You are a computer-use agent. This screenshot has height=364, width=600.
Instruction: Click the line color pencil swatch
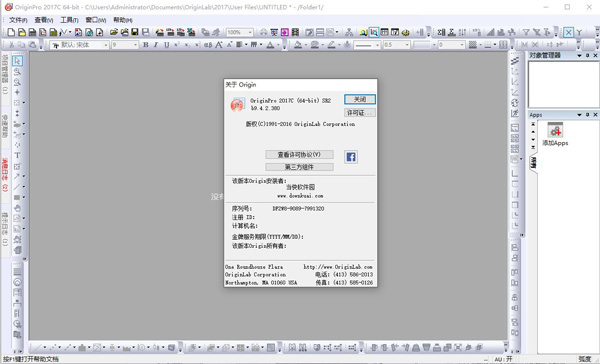pyautogui.click(x=331, y=45)
